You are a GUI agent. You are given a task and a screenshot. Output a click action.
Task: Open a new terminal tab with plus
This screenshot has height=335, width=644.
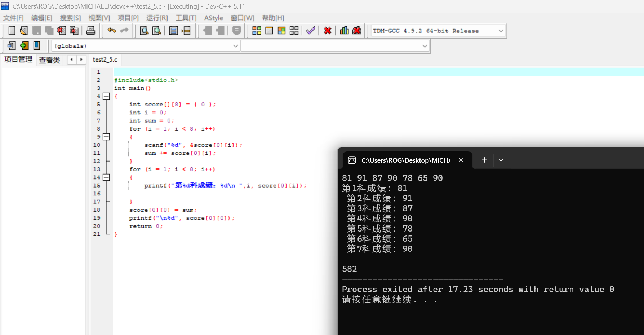[484, 160]
